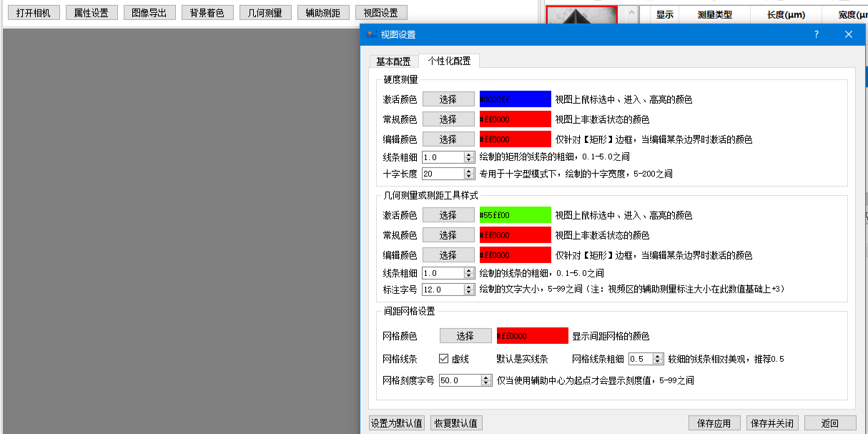
Task: Adjust the 十字长度 spinner arrows
Action: [x=470, y=174]
